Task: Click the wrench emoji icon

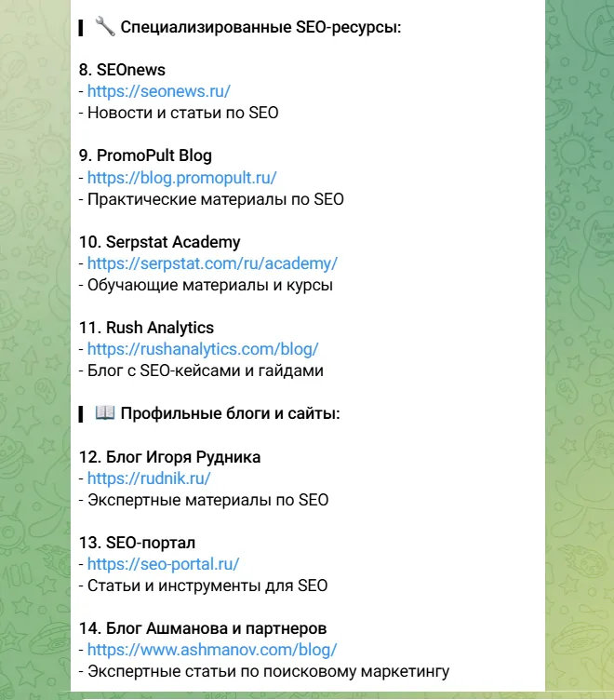Action: (105, 27)
